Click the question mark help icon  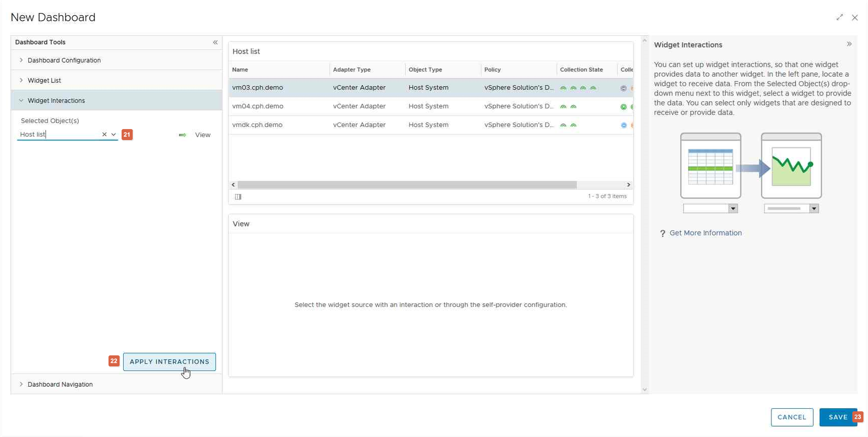click(x=662, y=234)
